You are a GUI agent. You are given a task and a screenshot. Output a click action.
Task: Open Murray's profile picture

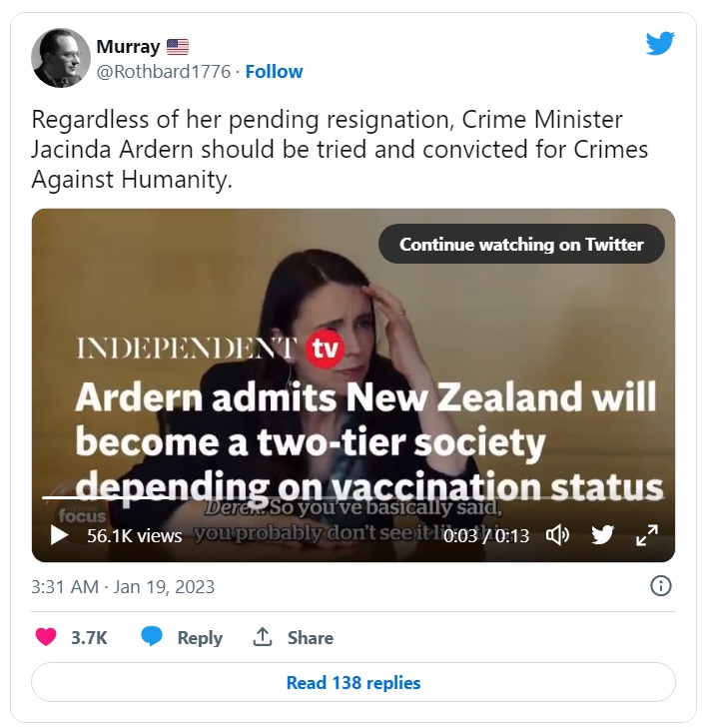coord(60,58)
